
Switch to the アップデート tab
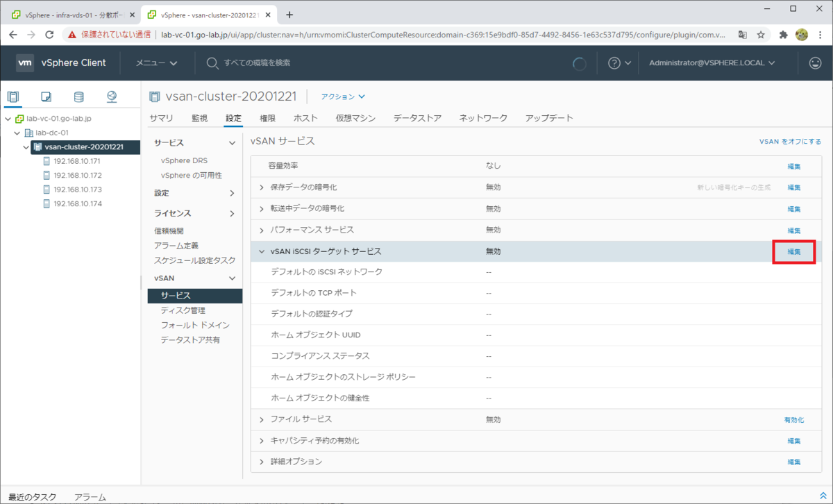(x=549, y=118)
